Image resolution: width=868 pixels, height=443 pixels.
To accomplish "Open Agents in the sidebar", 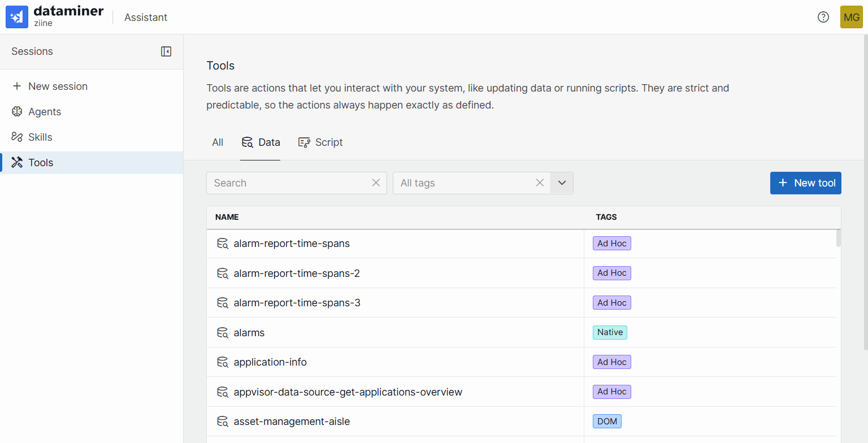I will click(x=92, y=112).
